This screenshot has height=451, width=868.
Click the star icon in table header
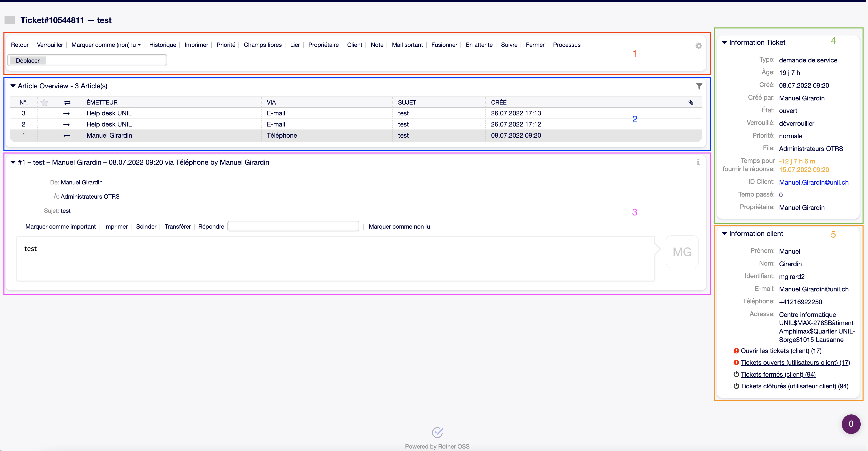click(x=44, y=102)
